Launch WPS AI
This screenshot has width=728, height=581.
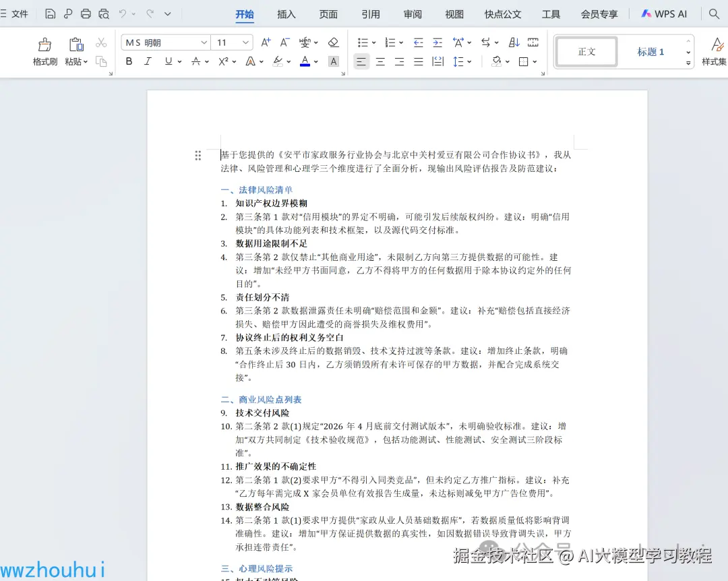[x=664, y=14]
